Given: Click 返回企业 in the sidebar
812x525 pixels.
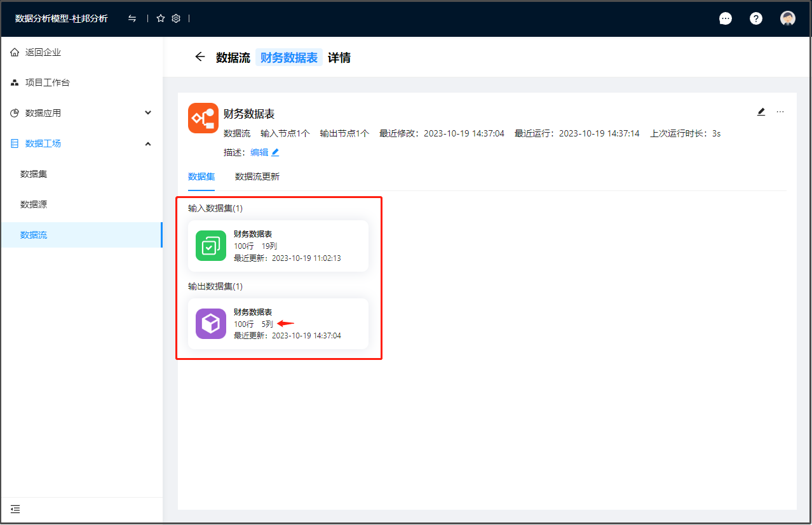Looking at the screenshot, I should coord(43,52).
